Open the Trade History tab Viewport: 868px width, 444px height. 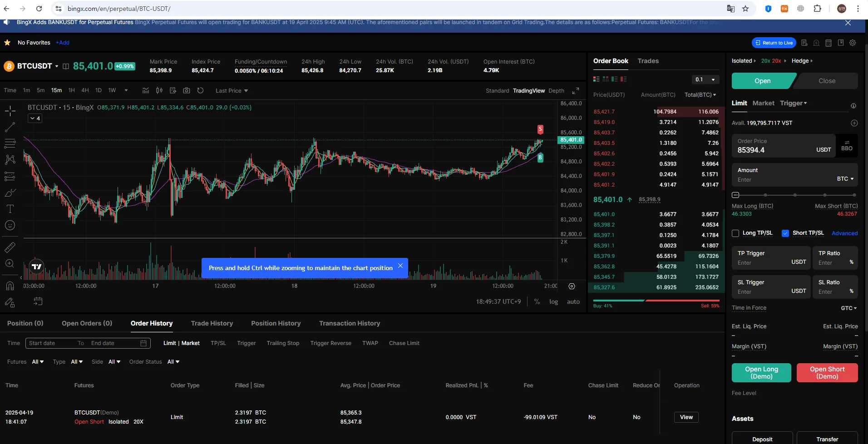click(x=212, y=323)
